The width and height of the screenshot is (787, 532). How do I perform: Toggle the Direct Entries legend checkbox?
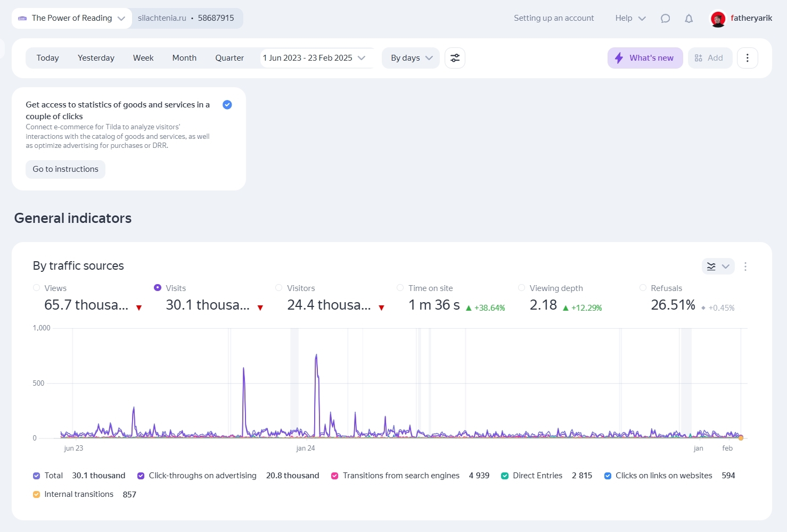click(505, 476)
